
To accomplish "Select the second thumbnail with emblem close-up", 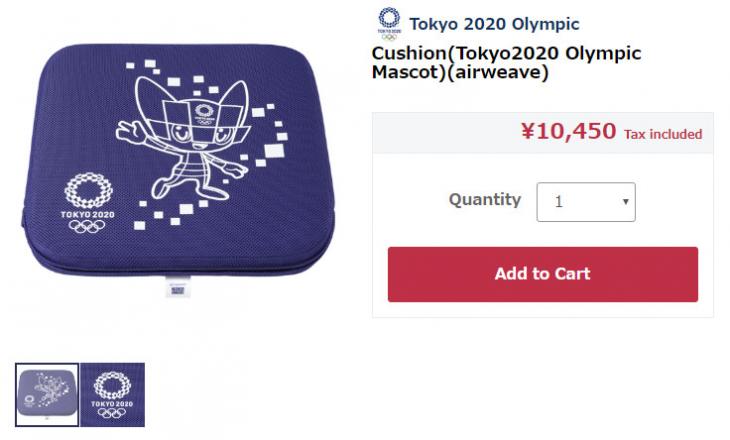I will 112,394.
